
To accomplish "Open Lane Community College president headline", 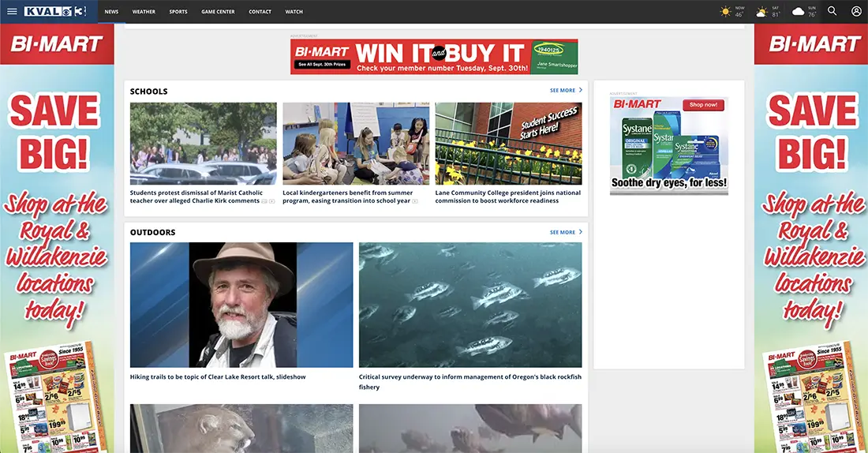I will click(x=507, y=197).
